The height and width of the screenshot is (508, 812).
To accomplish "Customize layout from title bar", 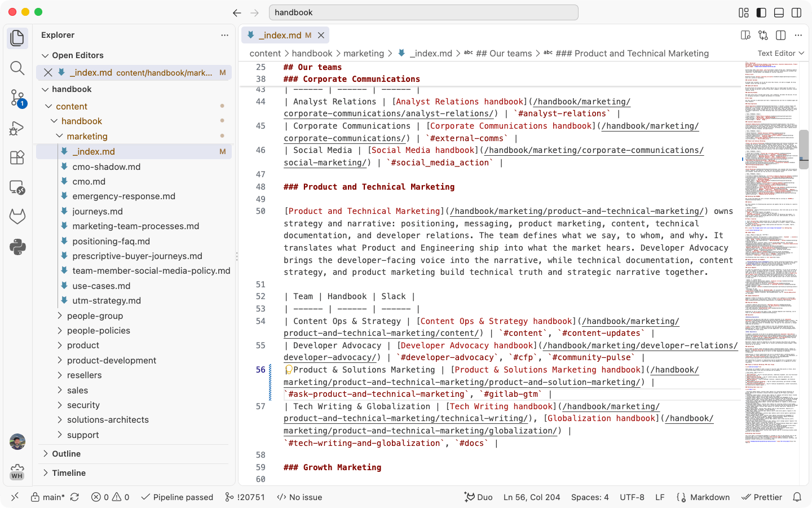I will (744, 12).
